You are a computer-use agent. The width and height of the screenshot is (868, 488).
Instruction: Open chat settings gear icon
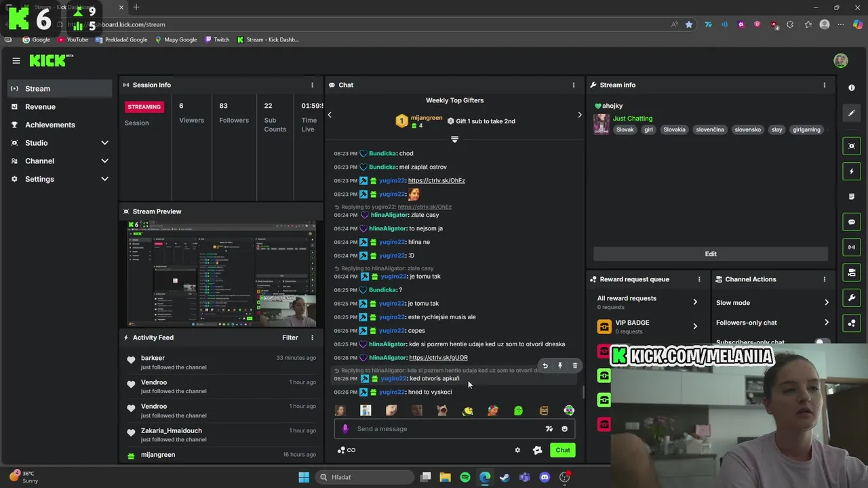[x=517, y=450]
